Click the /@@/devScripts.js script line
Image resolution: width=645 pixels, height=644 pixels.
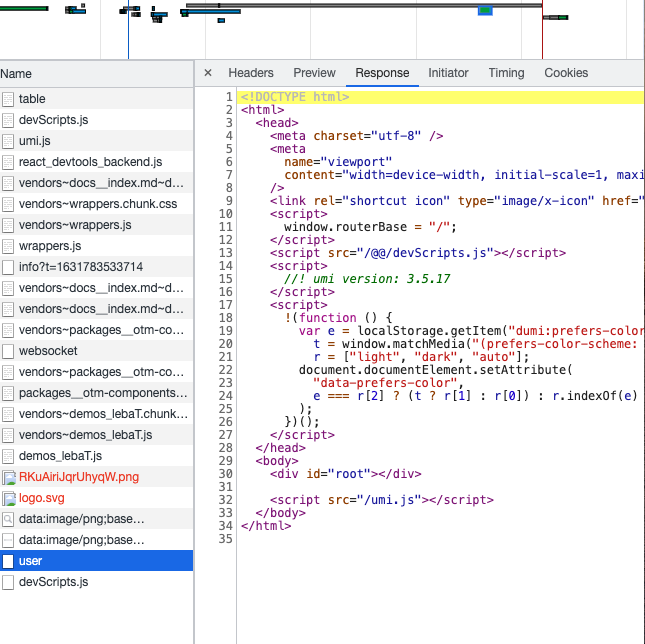418,253
